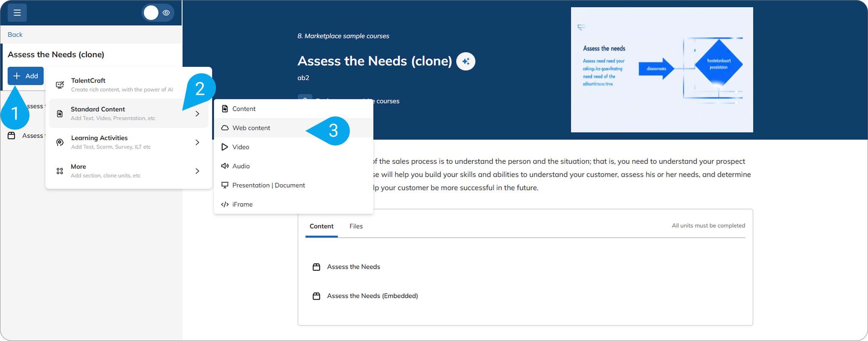
Task: Select the TalentCraft option icon
Action: pos(60,85)
